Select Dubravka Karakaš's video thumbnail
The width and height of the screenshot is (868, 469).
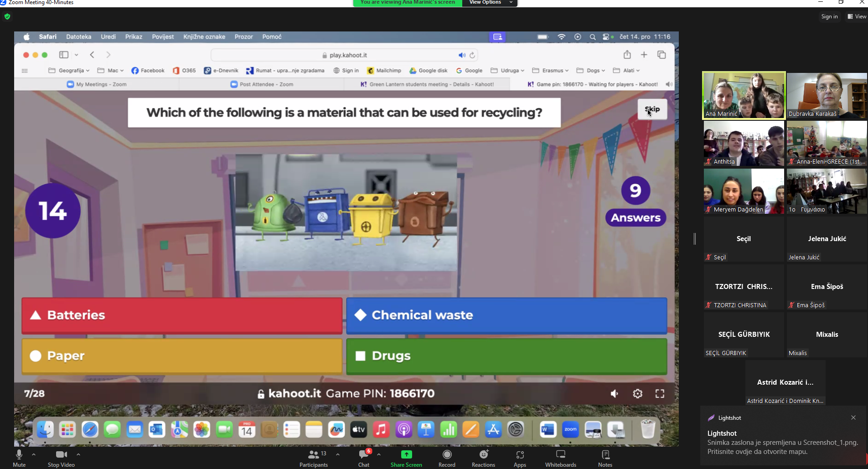click(x=827, y=95)
